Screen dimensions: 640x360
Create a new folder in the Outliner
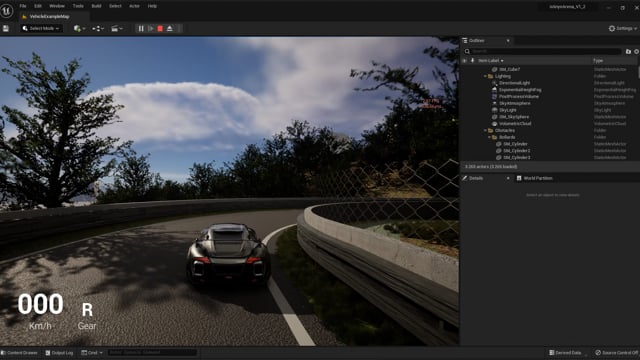pyautogui.click(x=628, y=51)
